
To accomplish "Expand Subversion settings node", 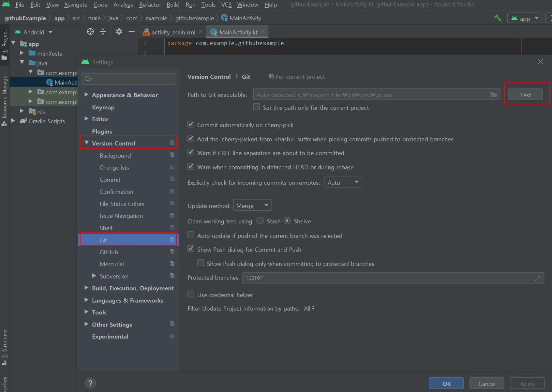I will click(x=94, y=276).
